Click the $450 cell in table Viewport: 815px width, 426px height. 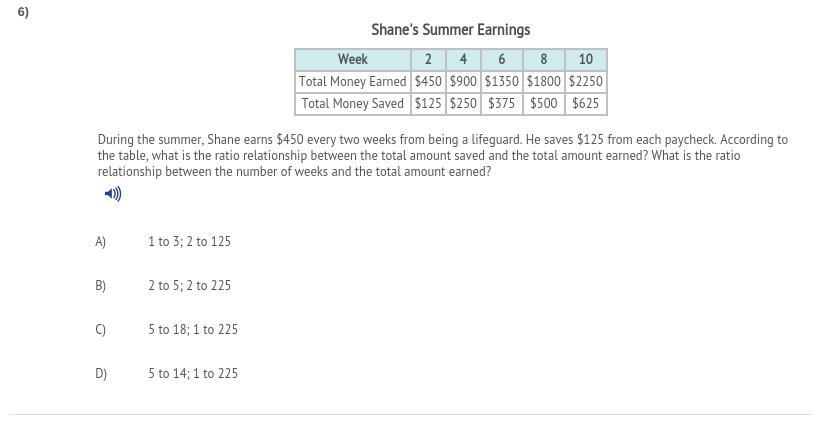click(x=428, y=81)
